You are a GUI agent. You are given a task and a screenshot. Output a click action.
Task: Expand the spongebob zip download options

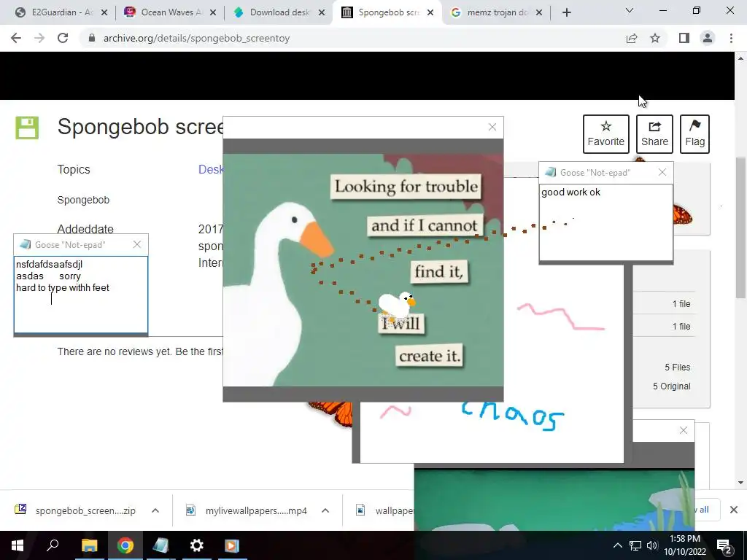click(x=155, y=510)
